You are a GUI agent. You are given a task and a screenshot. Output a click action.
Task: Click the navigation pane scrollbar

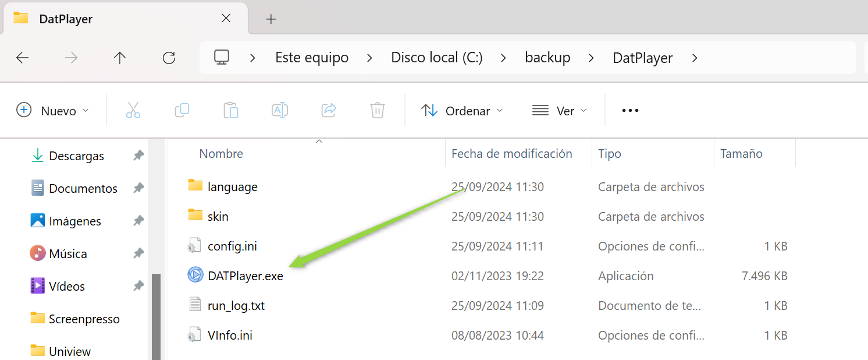[x=156, y=317]
